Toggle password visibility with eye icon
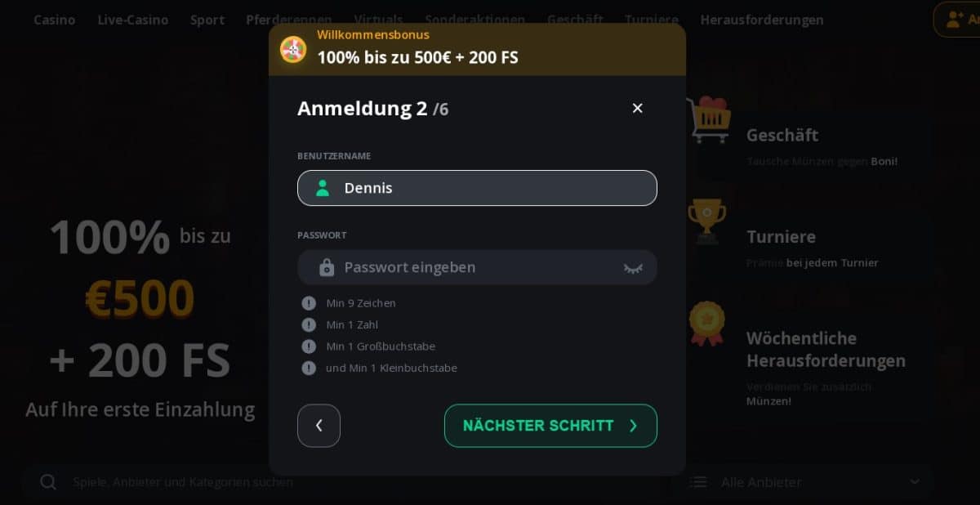The width and height of the screenshot is (980, 505). 633,267
